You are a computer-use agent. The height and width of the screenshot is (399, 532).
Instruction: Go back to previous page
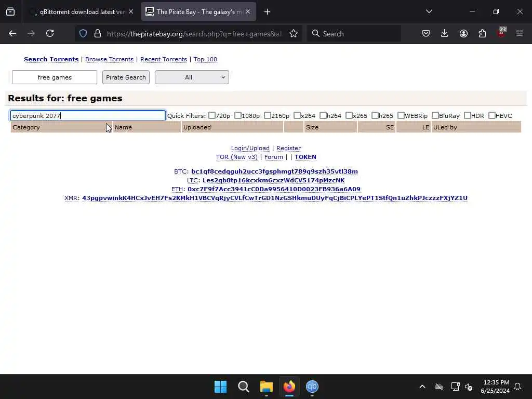(x=12, y=34)
